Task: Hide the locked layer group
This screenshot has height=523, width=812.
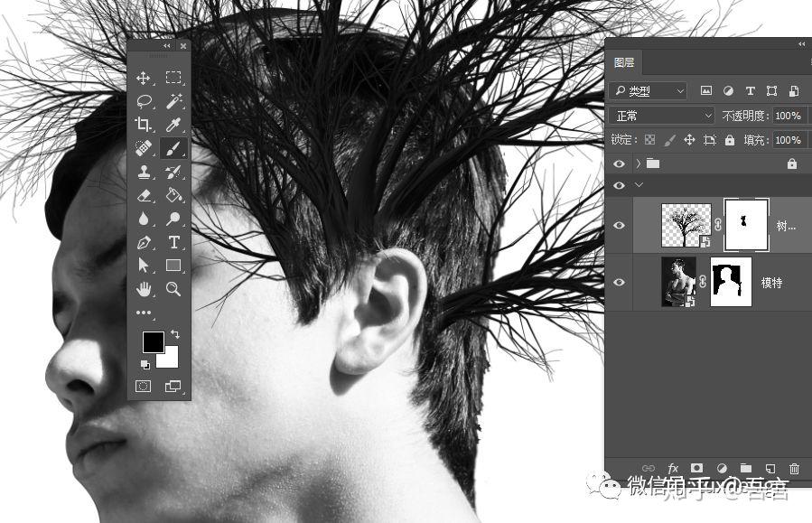Action: click(619, 163)
